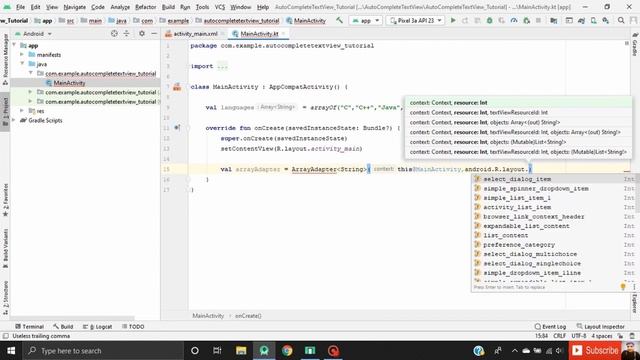Collapse the app module tree node
The image size is (640, 360).
pyautogui.click(x=15, y=45)
